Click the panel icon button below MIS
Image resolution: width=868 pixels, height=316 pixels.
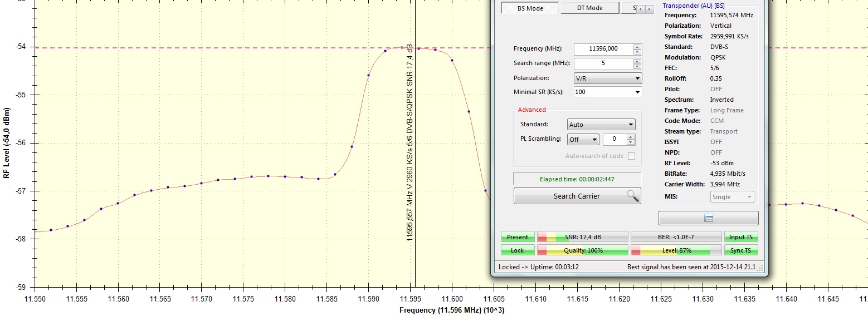(x=708, y=218)
